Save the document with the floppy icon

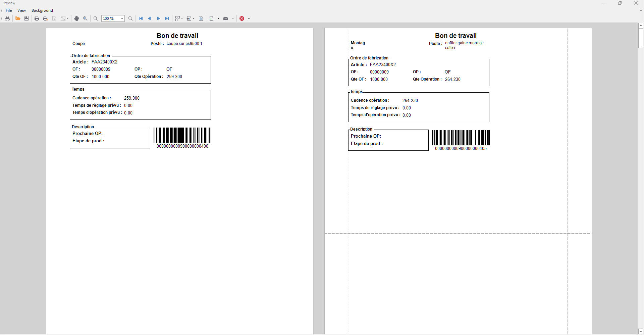click(26, 18)
